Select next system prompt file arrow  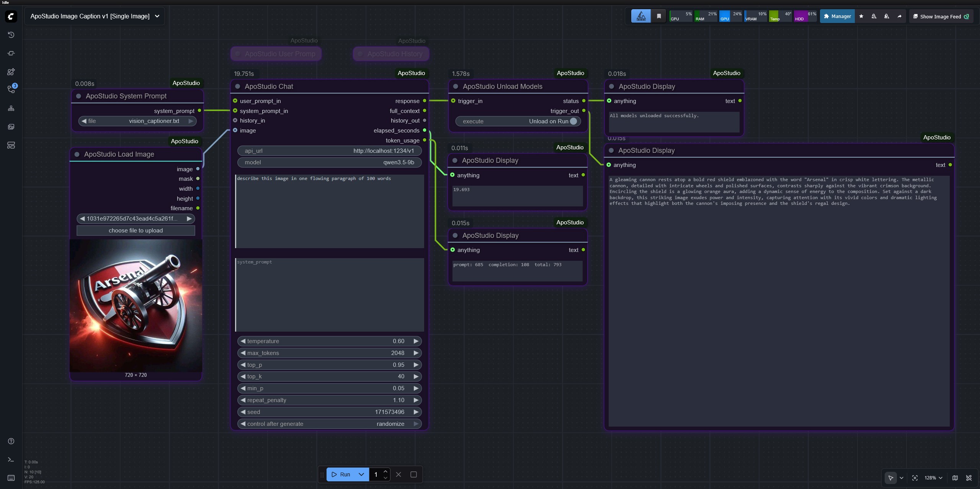click(191, 121)
